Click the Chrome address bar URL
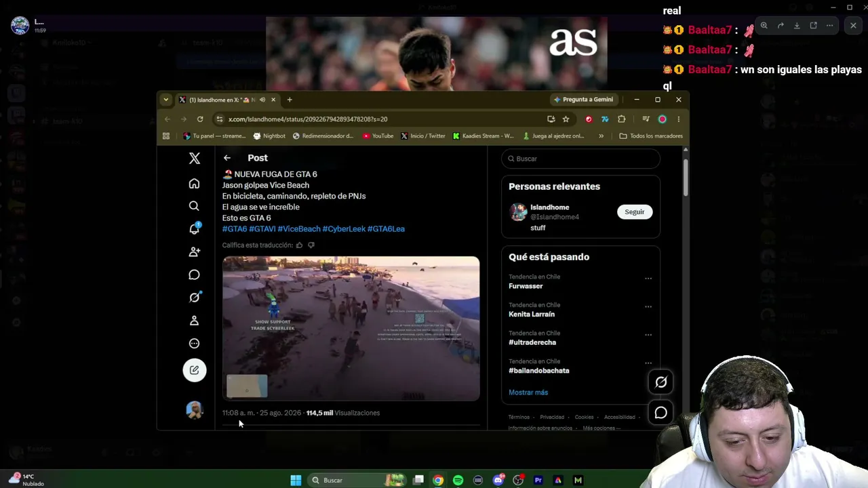868x488 pixels. (308, 119)
